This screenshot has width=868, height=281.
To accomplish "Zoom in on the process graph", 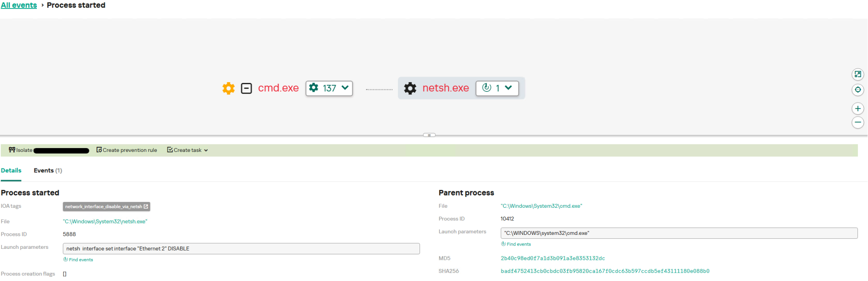I will 857,109.
